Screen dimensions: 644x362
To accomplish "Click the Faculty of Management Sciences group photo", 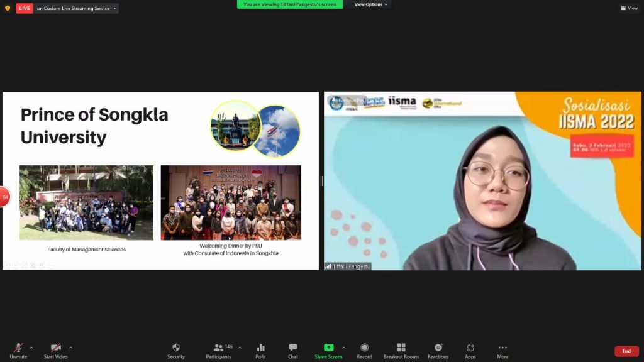I will (x=86, y=203).
